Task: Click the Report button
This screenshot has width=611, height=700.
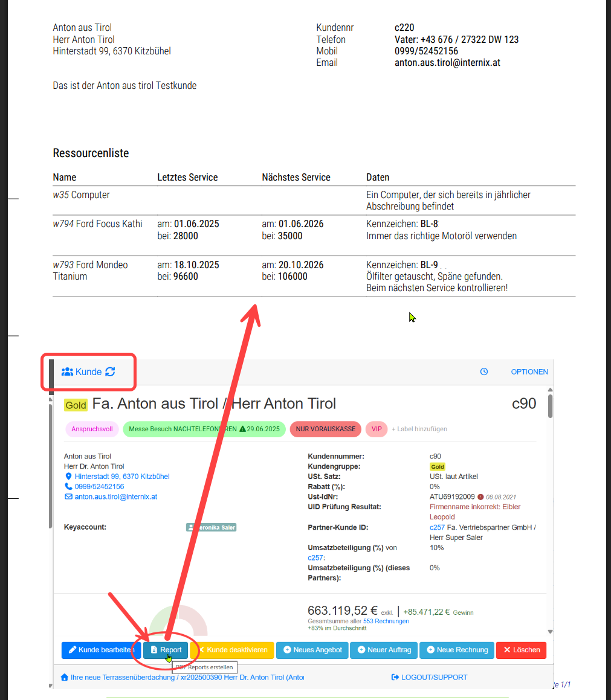Action: click(x=166, y=650)
